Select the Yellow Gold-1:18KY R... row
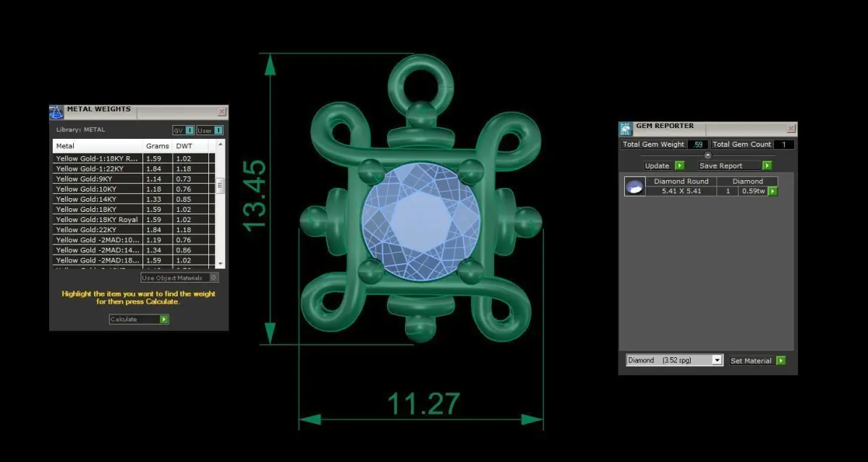This screenshot has width=868, height=462. pos(135,158)
